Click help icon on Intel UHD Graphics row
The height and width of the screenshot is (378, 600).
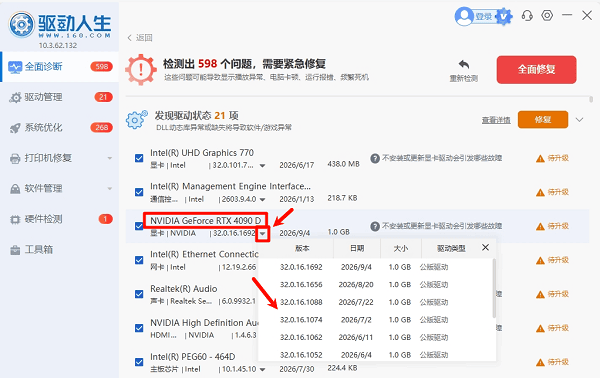click(375, 158)
